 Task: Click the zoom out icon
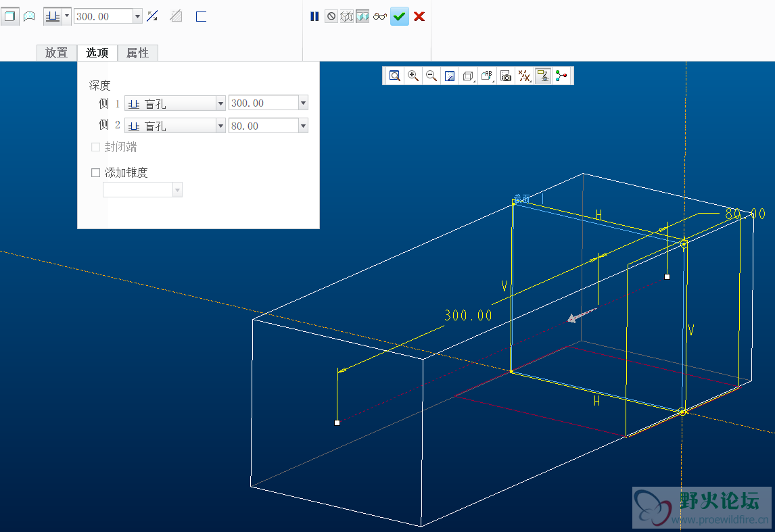pyautogui.click(x=431, y=76)
